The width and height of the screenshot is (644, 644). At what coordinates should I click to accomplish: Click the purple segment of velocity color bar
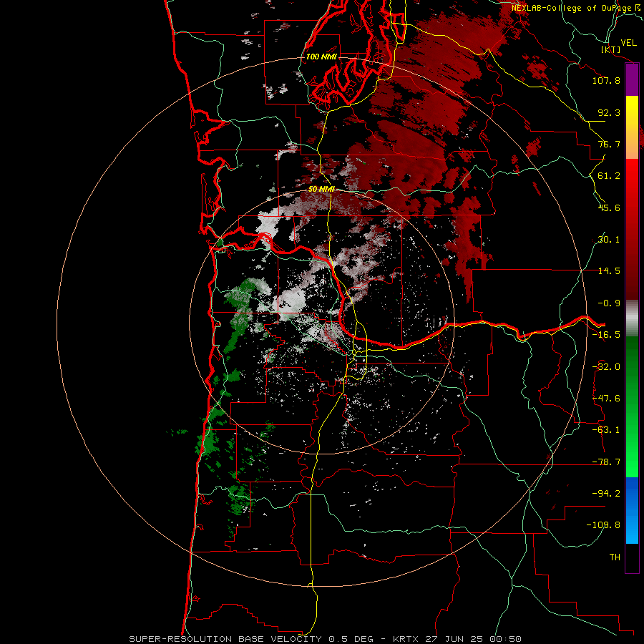[x=632, y=79]
